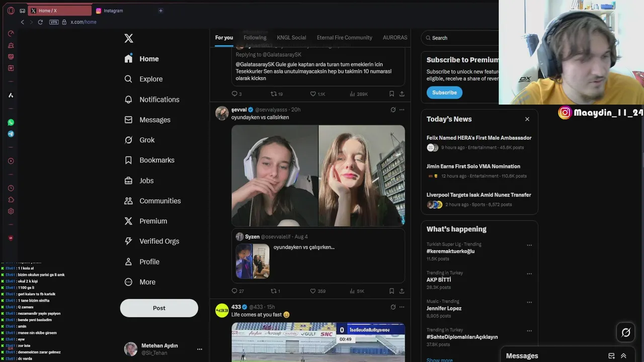Click the Post button
Screen dimensions: 644x362
[159, 308]
